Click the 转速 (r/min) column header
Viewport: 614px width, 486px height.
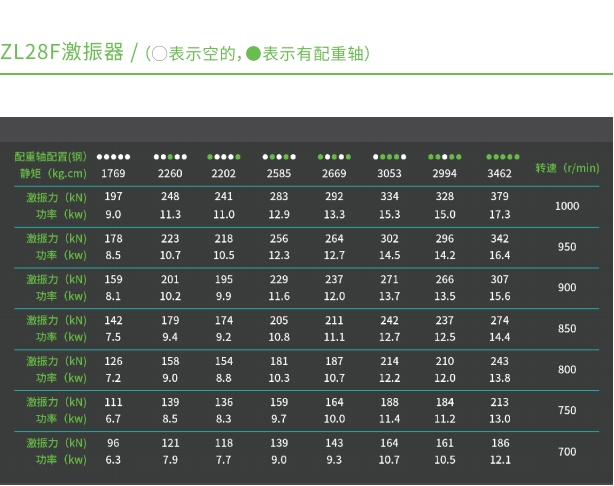(x=567, y=167)
